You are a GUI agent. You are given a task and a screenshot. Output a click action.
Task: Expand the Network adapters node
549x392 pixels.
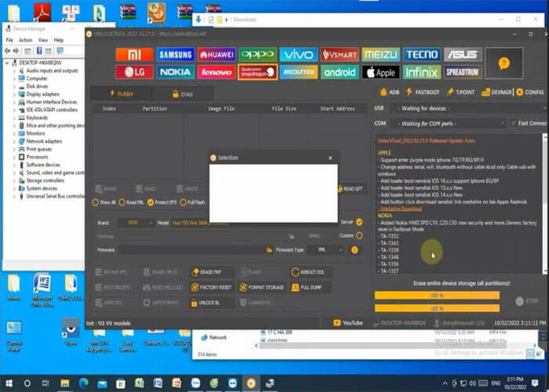click(x=14, y=141)
